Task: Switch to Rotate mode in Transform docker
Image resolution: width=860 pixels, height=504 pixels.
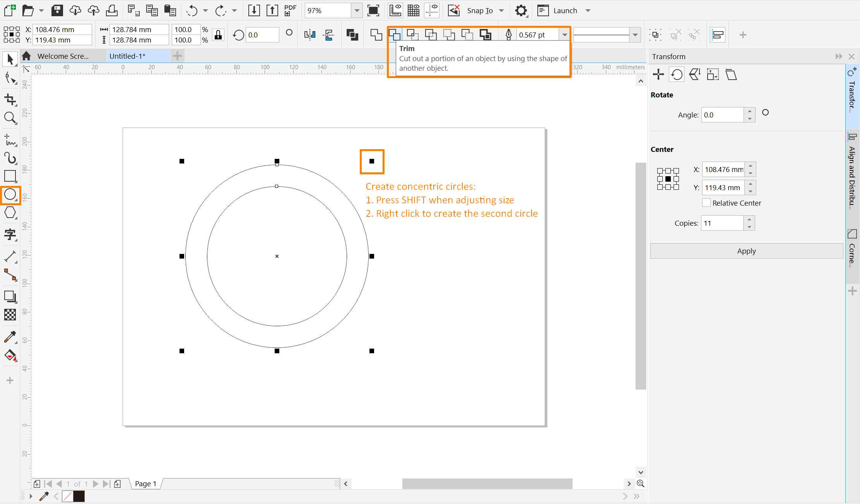Action: [677, 74]
